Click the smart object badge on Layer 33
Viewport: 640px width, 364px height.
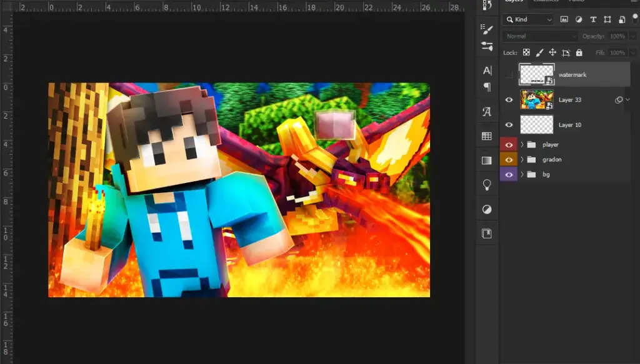[x=549, y=106]
